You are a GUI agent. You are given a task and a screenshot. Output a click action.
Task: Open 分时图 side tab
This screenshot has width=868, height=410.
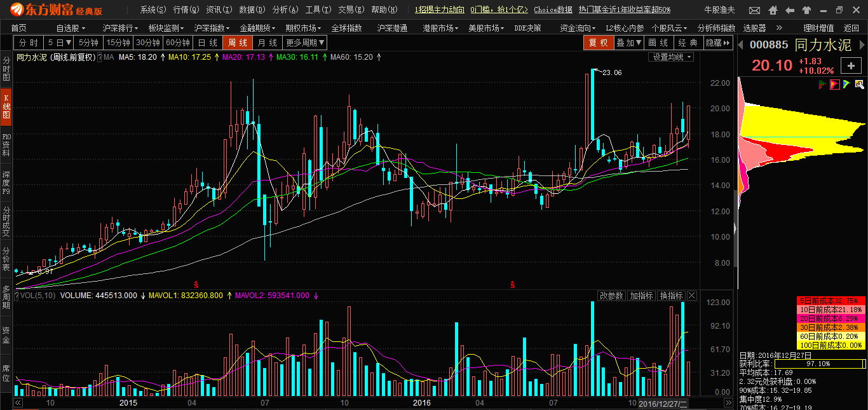coord(6,68)
